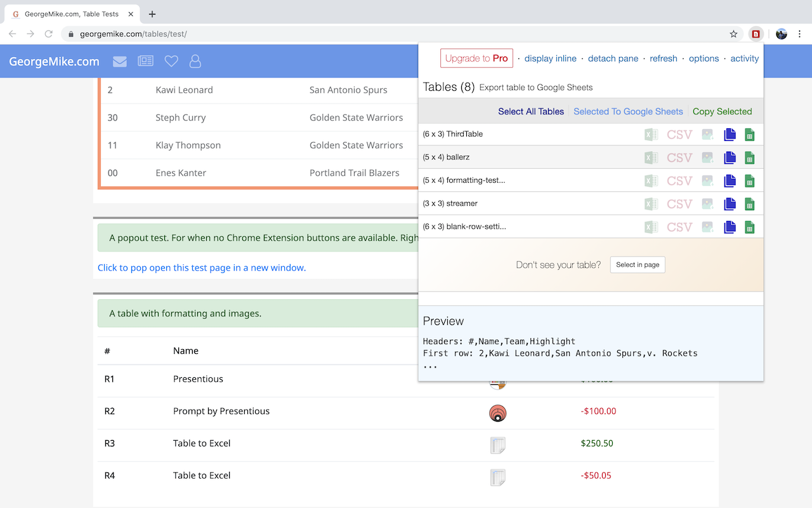The height and width of the screenshot is (508, 812).
Task: Copy the streamer table to clipboard
Action: tap(730, 204)
